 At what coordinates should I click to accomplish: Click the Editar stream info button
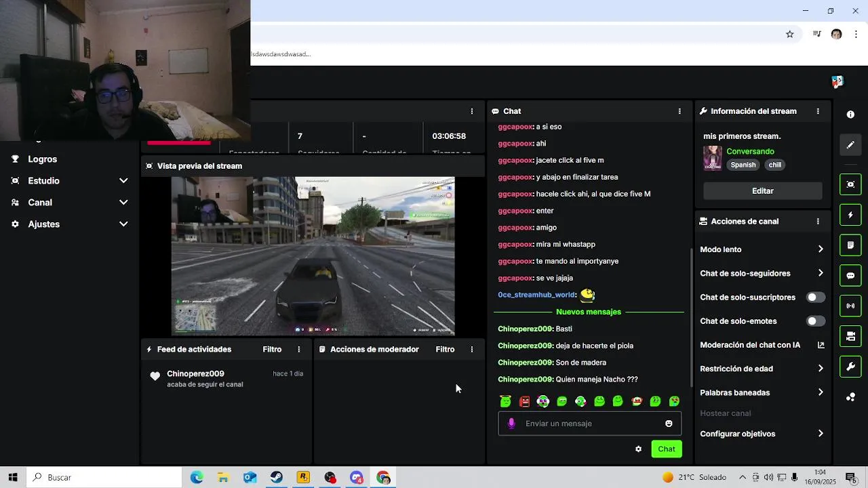(x=763, y=191)
